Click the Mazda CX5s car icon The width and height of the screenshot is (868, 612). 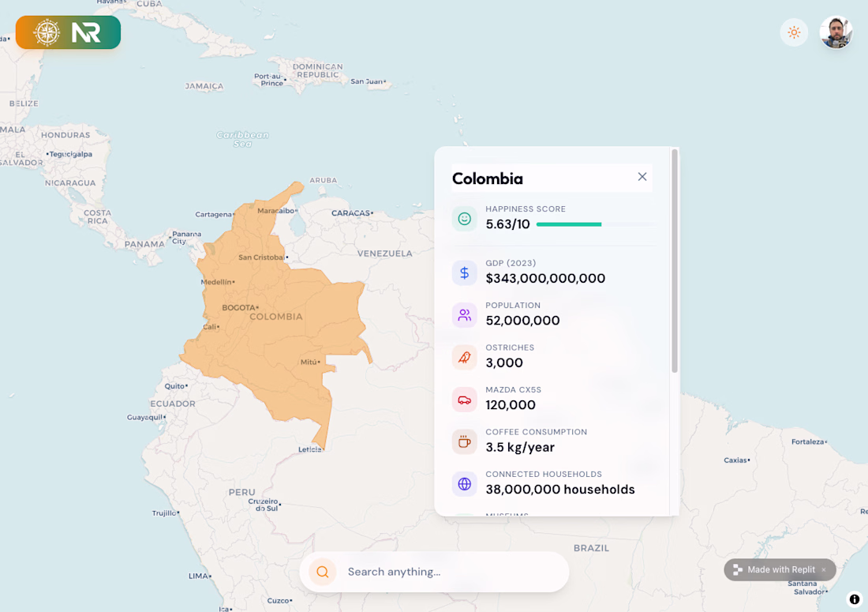tap(465, 400)
